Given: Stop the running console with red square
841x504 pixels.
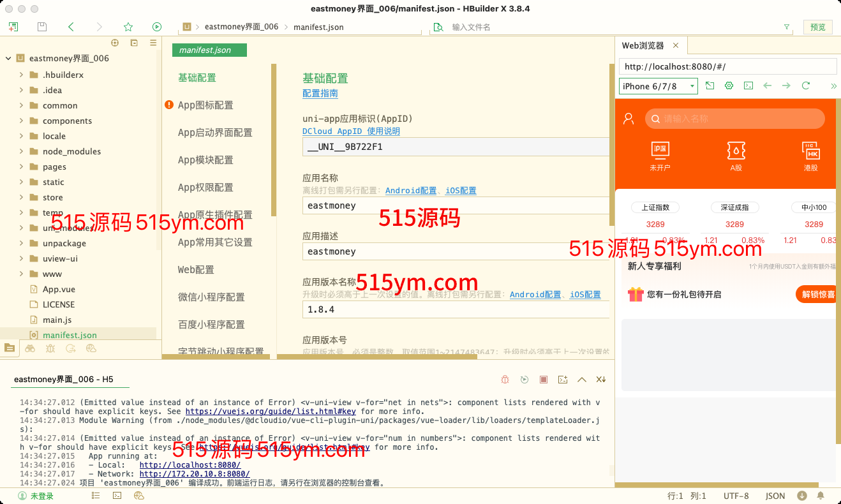Looking at the screenshot, I should tap(543, 380).
